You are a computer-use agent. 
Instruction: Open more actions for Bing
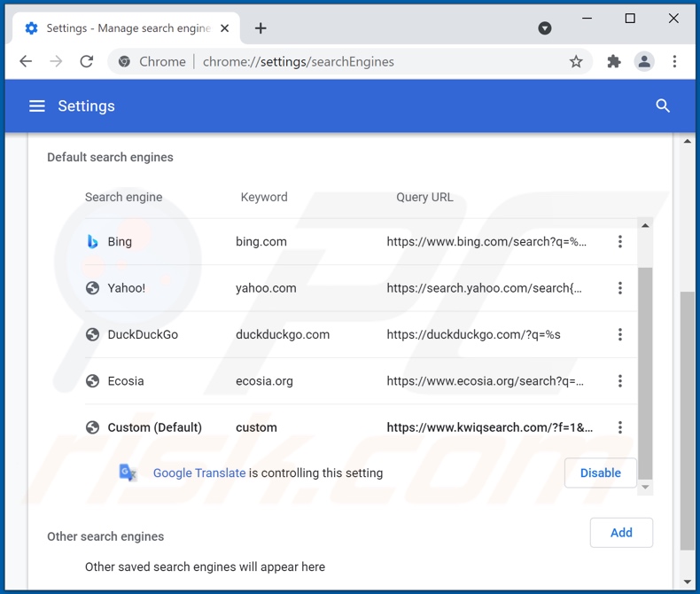point(620,242)
